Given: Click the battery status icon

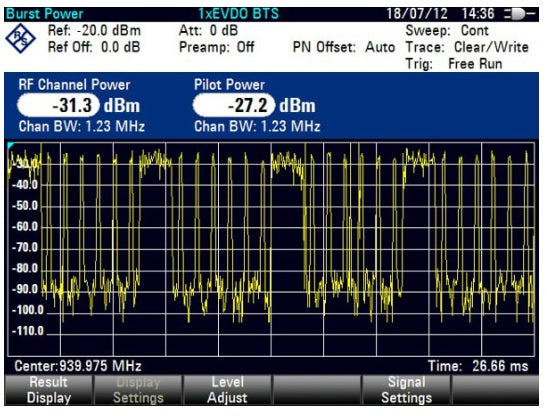Looking at the screenshot, I should pos(519,14).
